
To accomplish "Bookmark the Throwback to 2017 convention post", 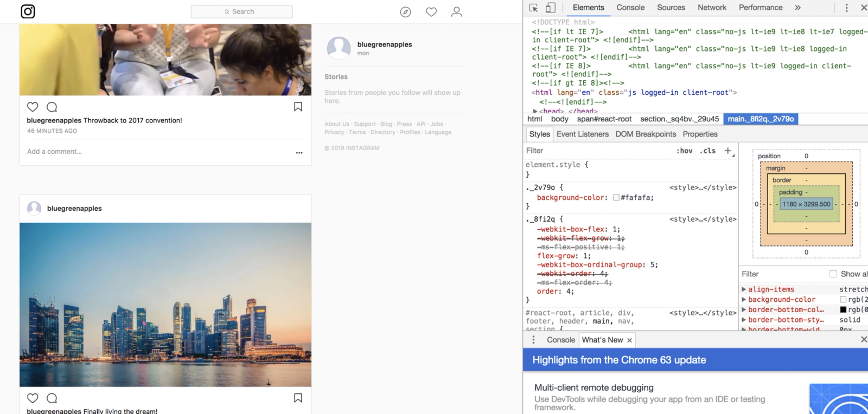I will pyautogui.click(x=298, y=107).
